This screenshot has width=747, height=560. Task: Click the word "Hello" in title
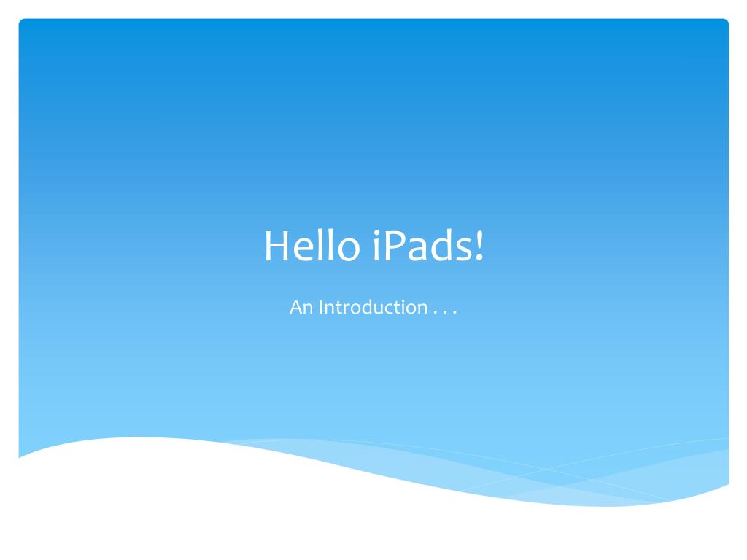coord(312,246)
